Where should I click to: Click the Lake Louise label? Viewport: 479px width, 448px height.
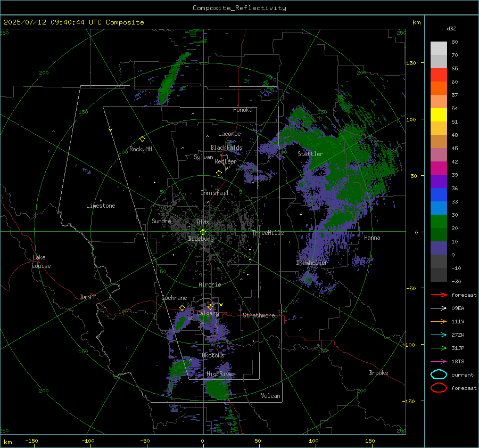(x=41, y=262)
